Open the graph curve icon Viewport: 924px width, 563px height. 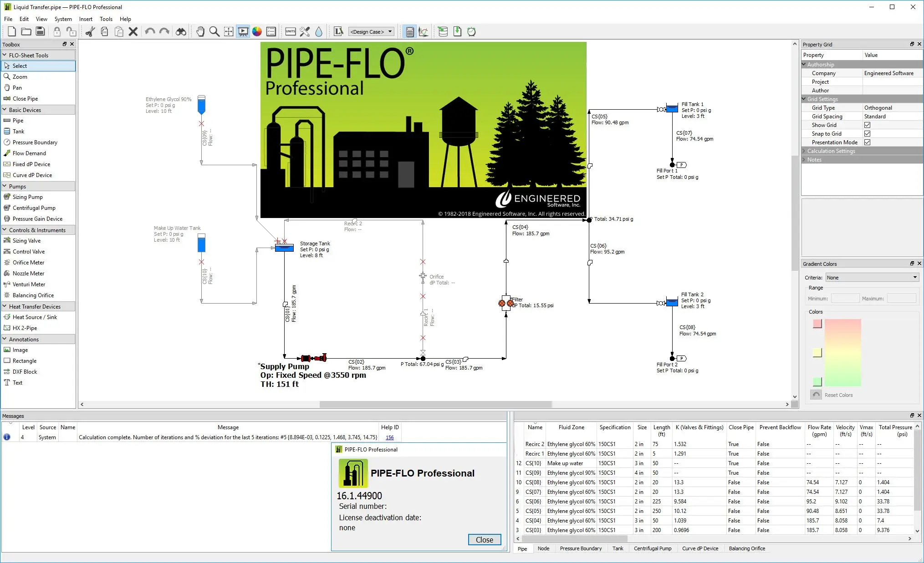424,31
